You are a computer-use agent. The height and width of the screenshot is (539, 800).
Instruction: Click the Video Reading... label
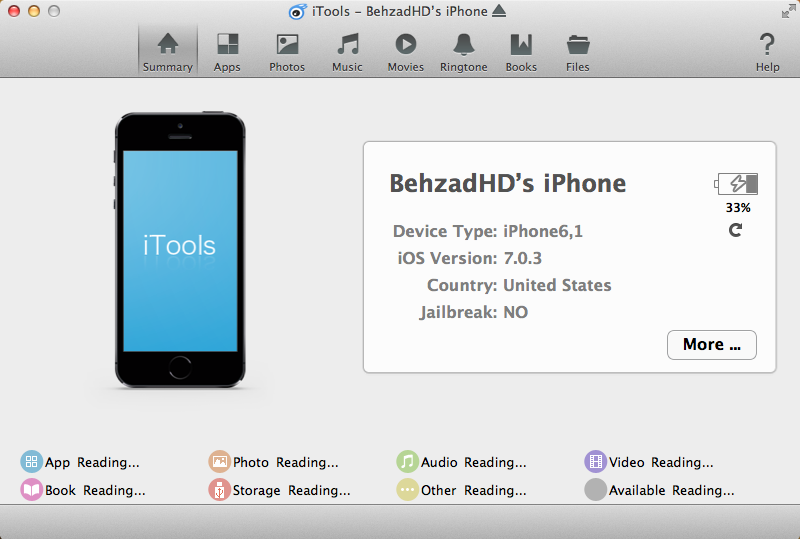tap(661, 462)
